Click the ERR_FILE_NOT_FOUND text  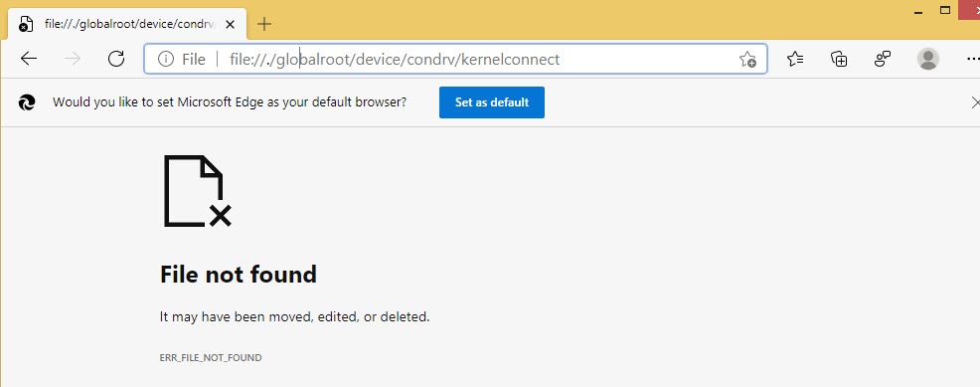[211, 357]
